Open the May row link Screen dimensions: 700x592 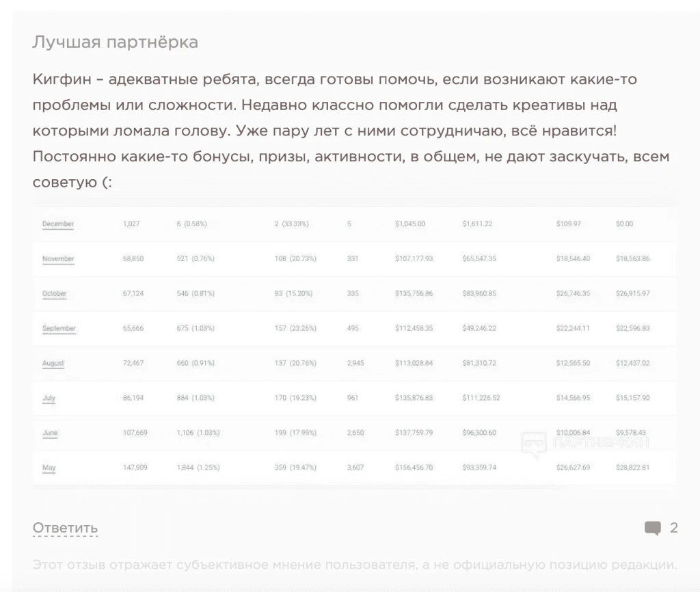(49, 468)
